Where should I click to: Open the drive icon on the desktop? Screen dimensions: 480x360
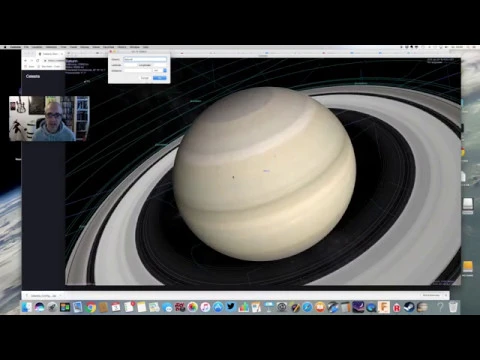(468, 204)
